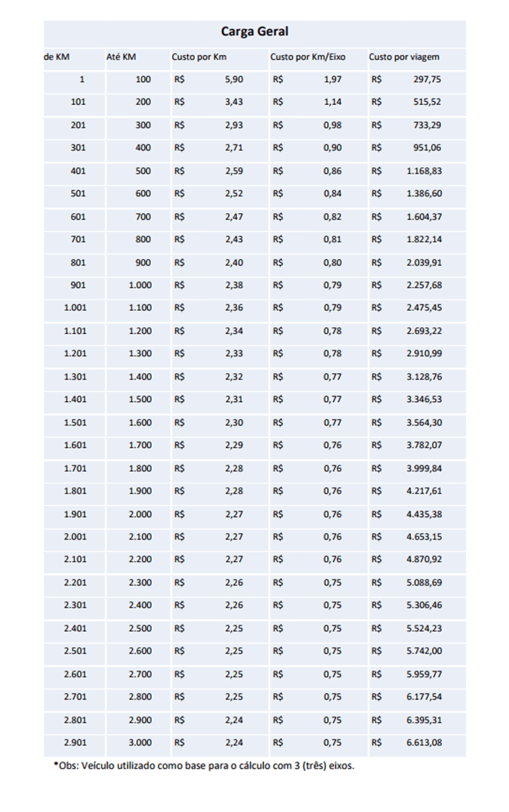This screenshot has width=509, height=812.
Task: Click the trip cost value 2.257,68
Action: point(424,285)
